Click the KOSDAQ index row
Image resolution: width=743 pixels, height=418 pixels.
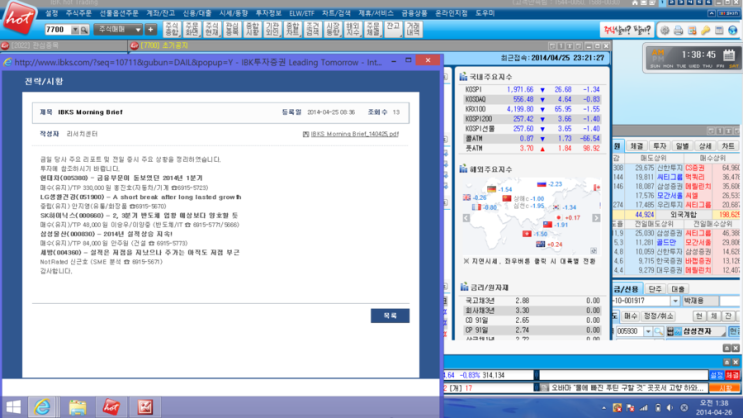(533, 100)
